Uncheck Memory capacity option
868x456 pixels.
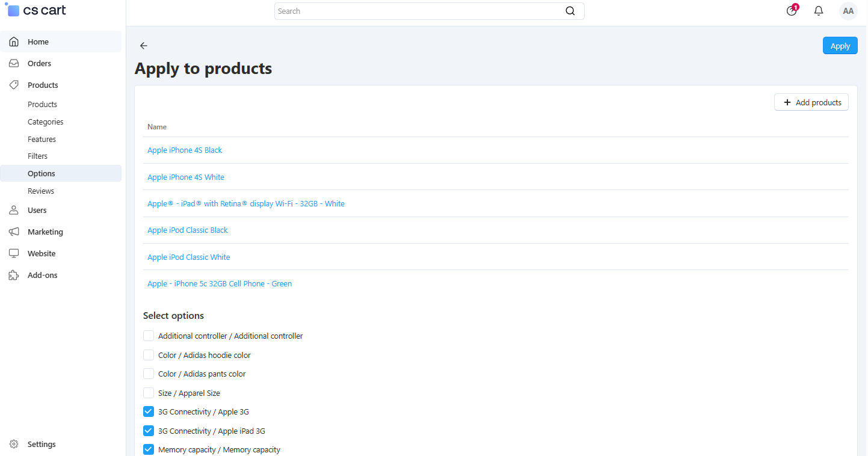[x=149, y=449]
